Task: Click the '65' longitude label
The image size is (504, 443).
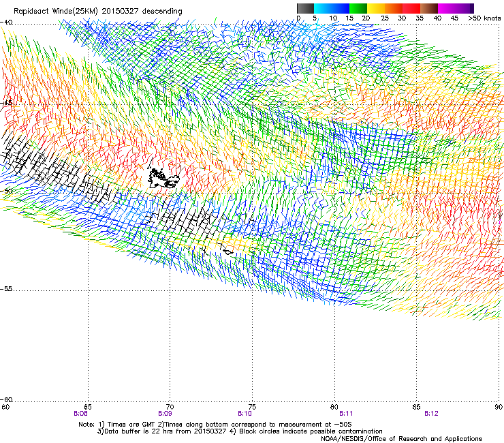Action: 88,407
